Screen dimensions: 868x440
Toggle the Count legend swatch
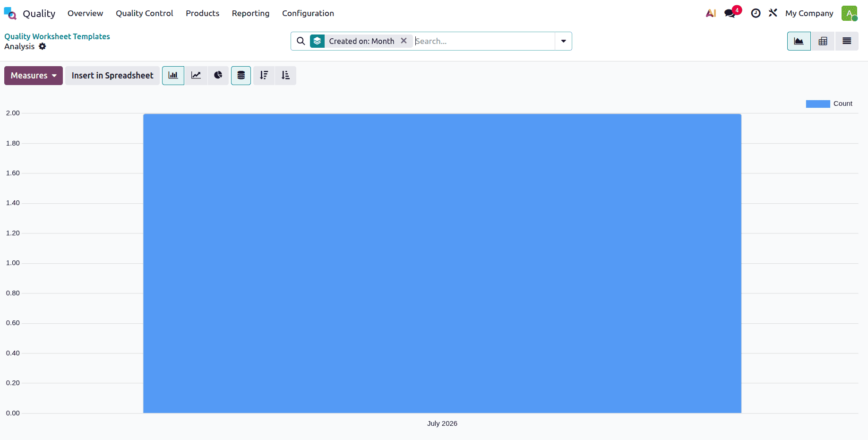[818, 104]
